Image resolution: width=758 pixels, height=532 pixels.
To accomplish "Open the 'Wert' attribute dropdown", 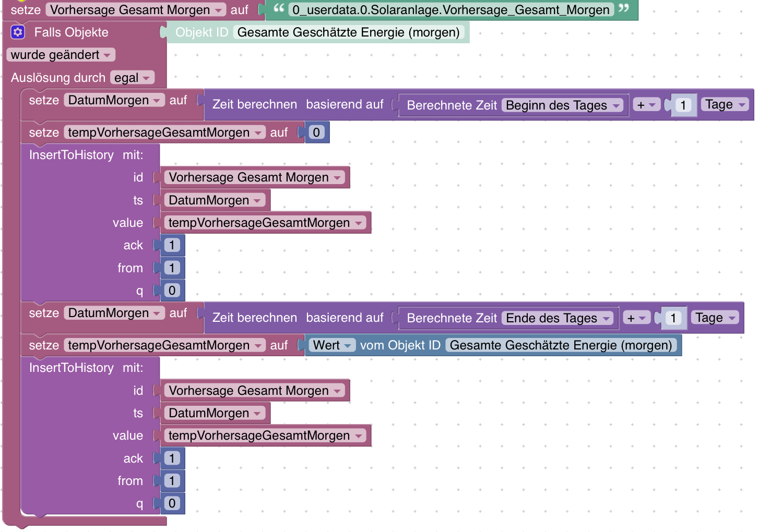I will (x=332, y=345).
